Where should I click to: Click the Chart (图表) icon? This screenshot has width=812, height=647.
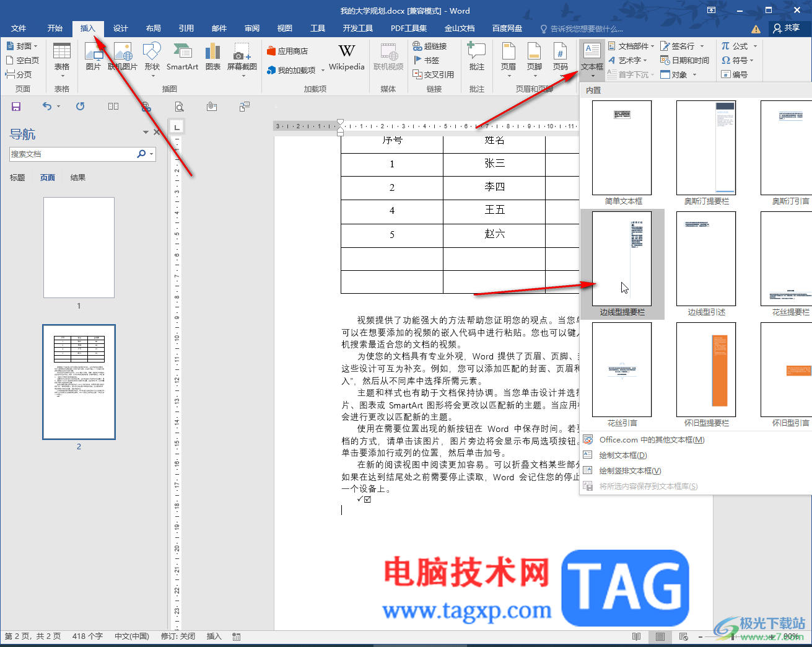(213, 57)
